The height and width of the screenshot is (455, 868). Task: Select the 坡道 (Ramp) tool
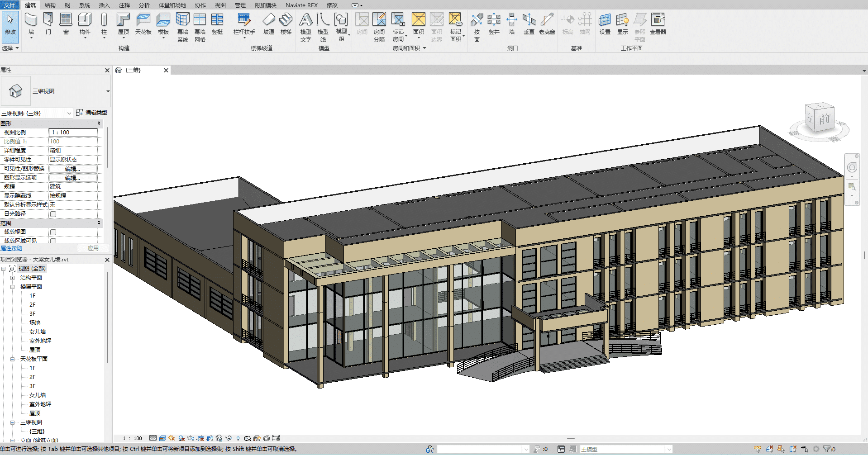(x=269, y=21)
